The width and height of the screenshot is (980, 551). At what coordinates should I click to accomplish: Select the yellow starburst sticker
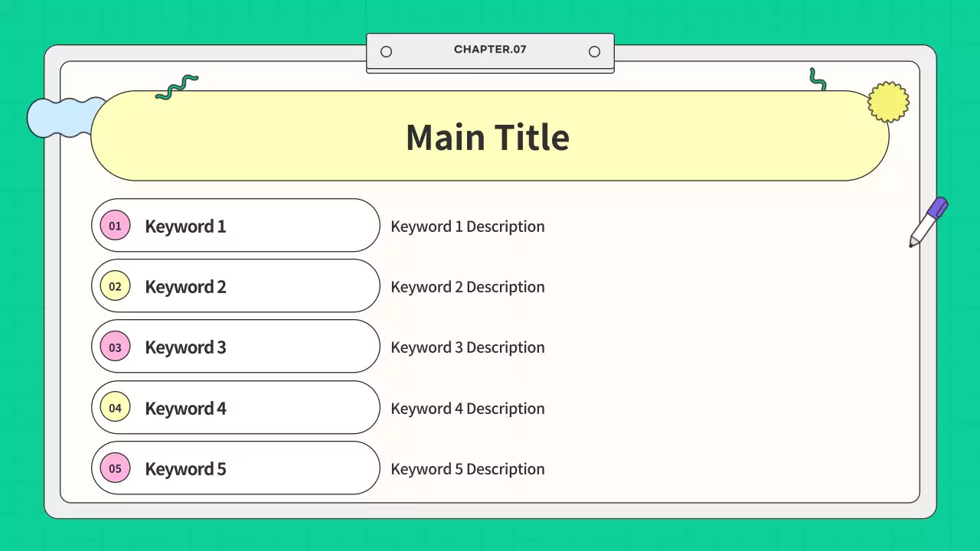[888, 102]
